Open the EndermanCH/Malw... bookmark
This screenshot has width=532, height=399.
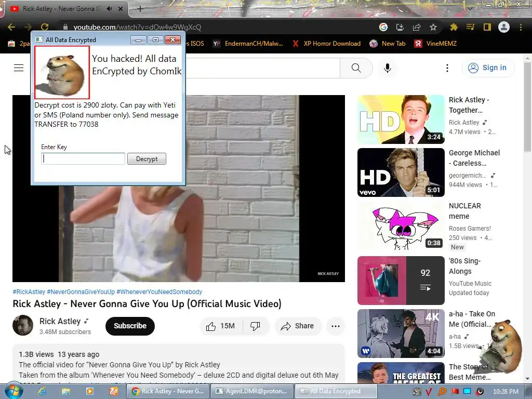(248, 44)
